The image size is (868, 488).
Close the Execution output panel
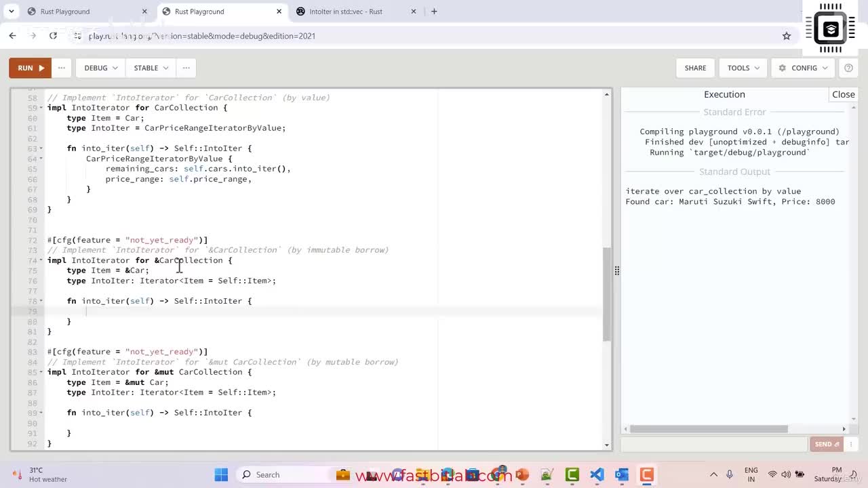[844, 94]
